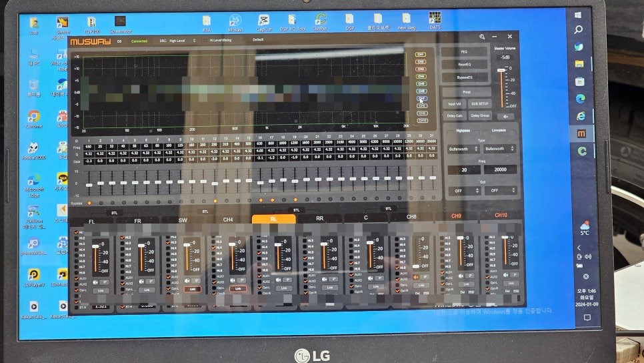Open the wrench settings icon in the title bar
Screen dimensions: 644x363
482,37
